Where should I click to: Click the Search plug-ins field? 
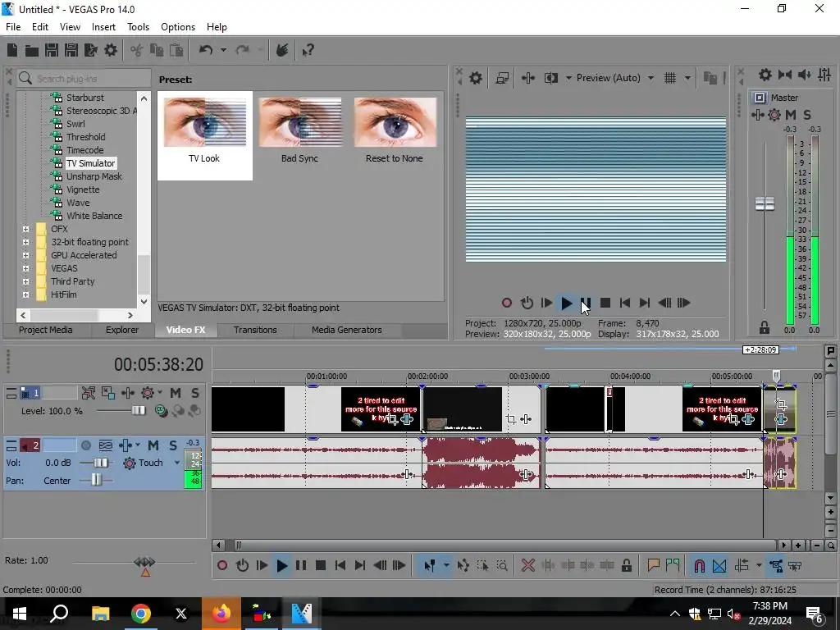point(84,79)
